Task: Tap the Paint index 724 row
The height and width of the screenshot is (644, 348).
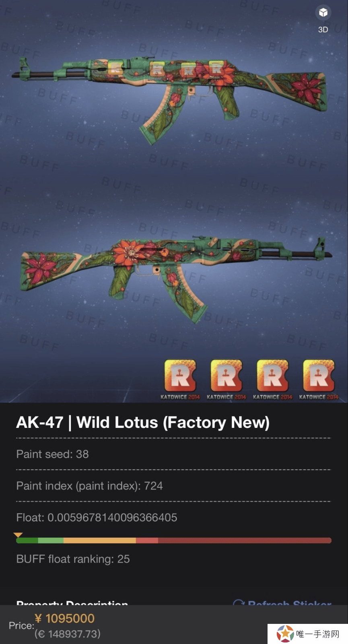Action: [x=173, y=486]
